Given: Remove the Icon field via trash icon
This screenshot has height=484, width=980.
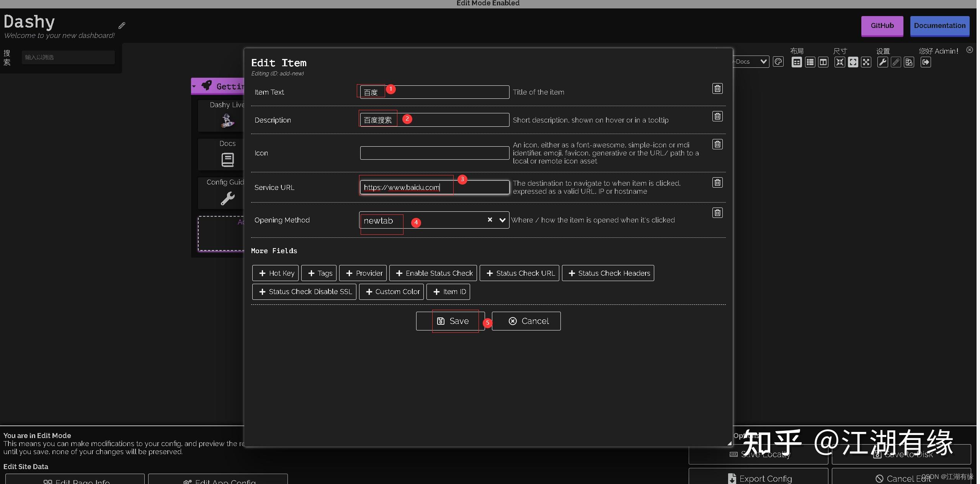Looking at the screenshot, I should tap(717, 144).
